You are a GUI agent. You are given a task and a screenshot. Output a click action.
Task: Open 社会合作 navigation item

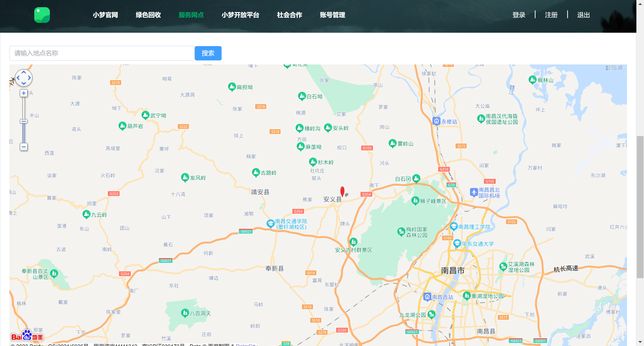tap(290, 15)
